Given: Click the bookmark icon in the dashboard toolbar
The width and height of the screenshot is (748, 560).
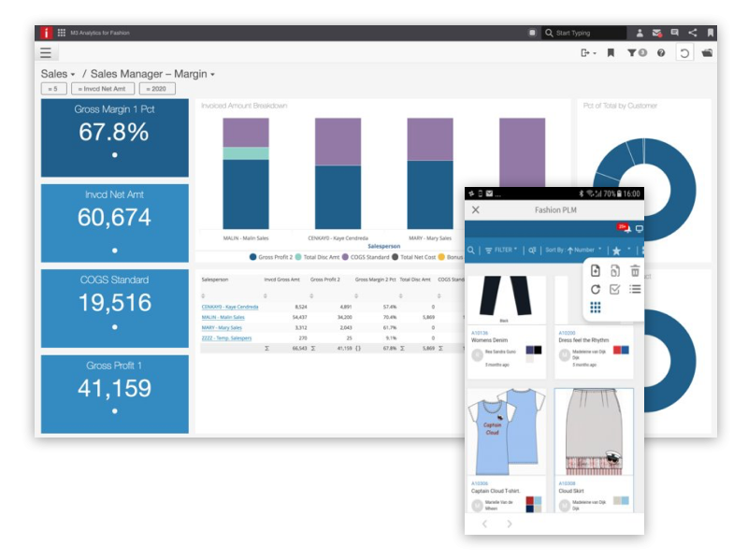Looking at the screenshot, I should [x=611, y=52].
